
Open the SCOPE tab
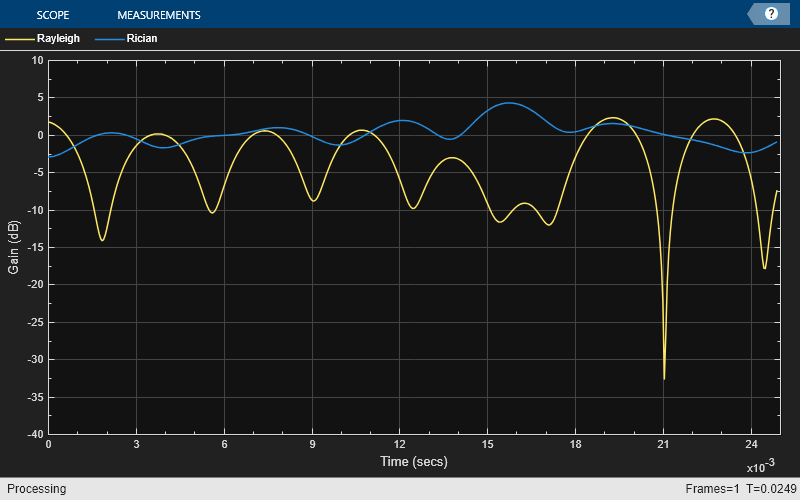[53, 15]
